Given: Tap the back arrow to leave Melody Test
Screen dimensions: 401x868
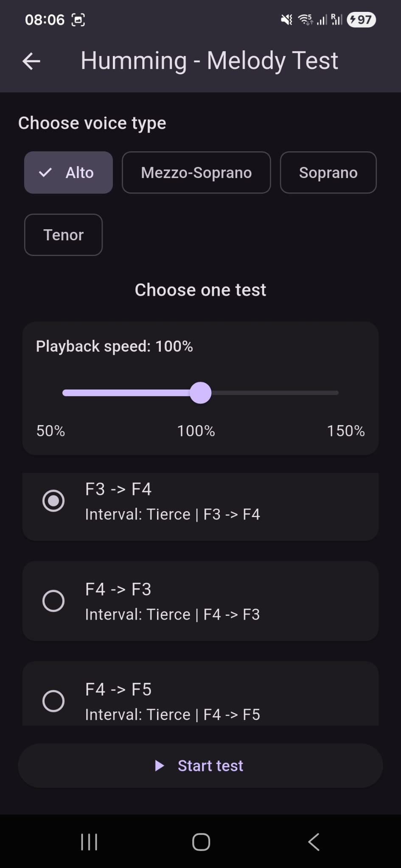Looking at the screenshot, I should pos(31,61).
